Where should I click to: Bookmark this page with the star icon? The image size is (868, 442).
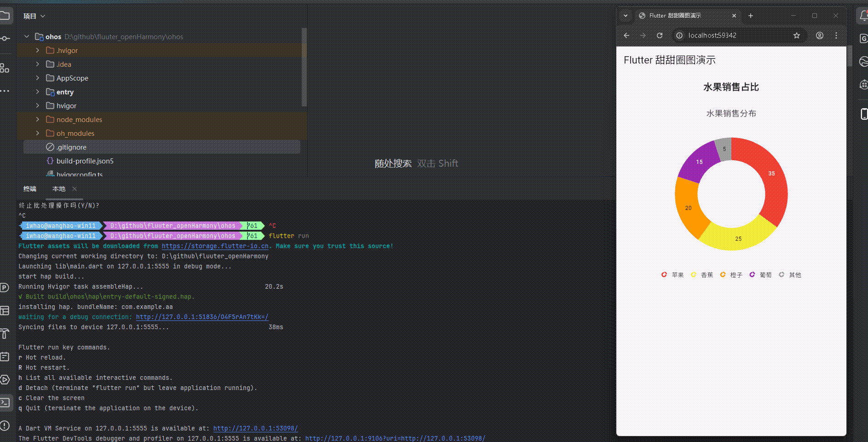(x=797, y=35)
